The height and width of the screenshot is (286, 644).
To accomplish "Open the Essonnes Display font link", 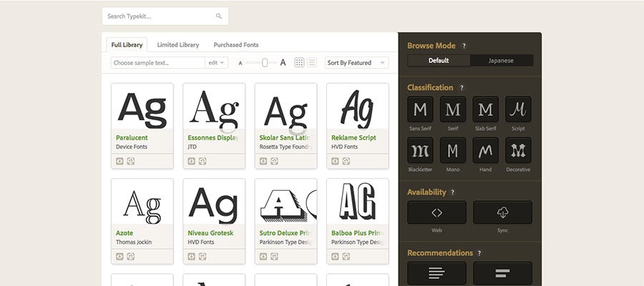I will (213, 138).
